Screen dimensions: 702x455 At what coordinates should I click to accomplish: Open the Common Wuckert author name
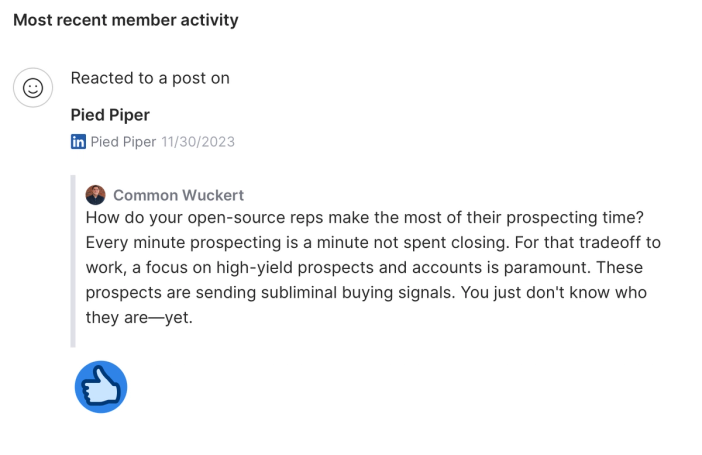tap(178, 195)
